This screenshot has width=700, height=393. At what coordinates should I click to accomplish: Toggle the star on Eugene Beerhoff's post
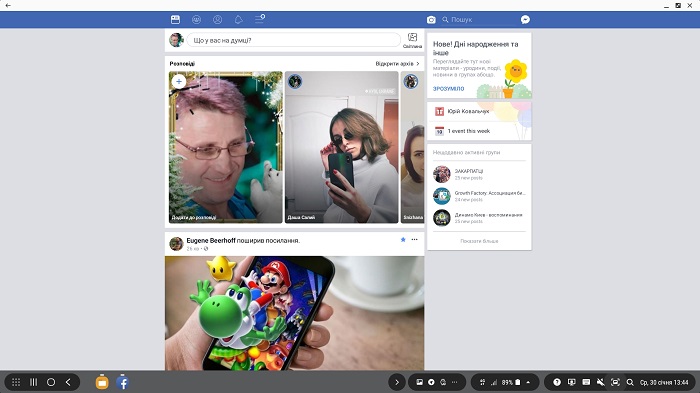coord(403,240)
